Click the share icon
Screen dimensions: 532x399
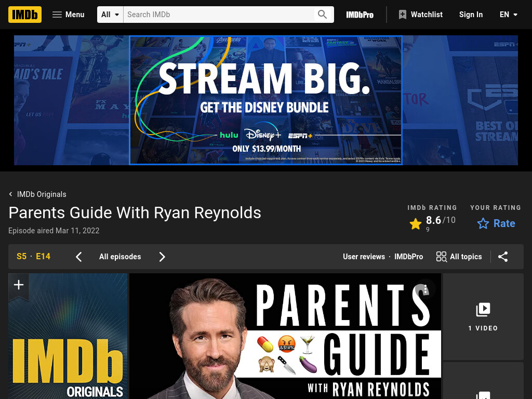503,257
